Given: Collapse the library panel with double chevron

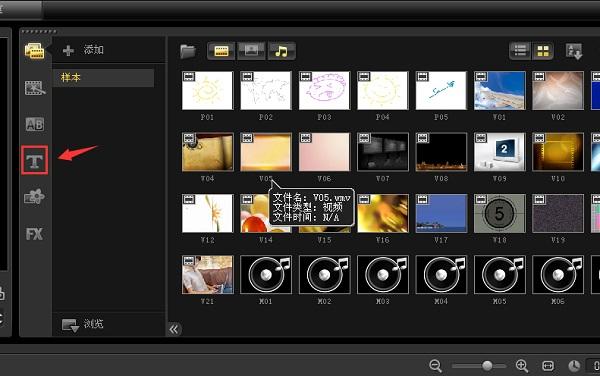Looking at the screenshot, I should (174, 329).
